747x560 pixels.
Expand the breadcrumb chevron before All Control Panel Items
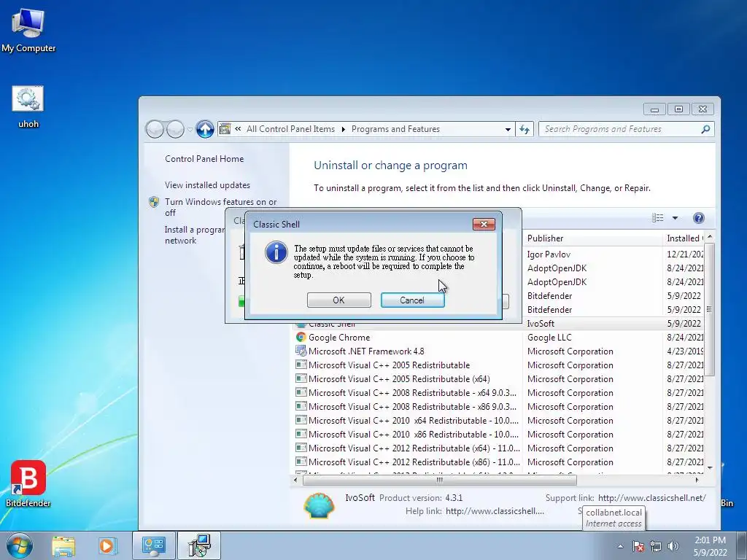pos(238,129)
